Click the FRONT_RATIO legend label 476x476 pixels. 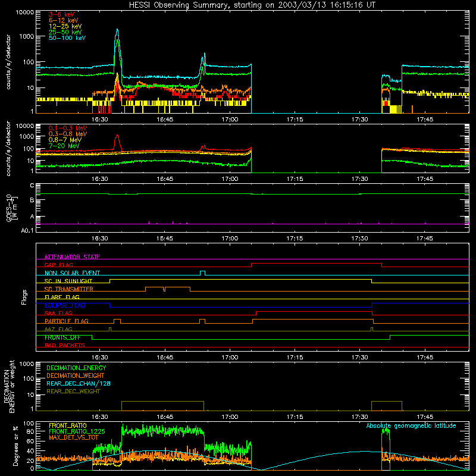click(68, 425)
